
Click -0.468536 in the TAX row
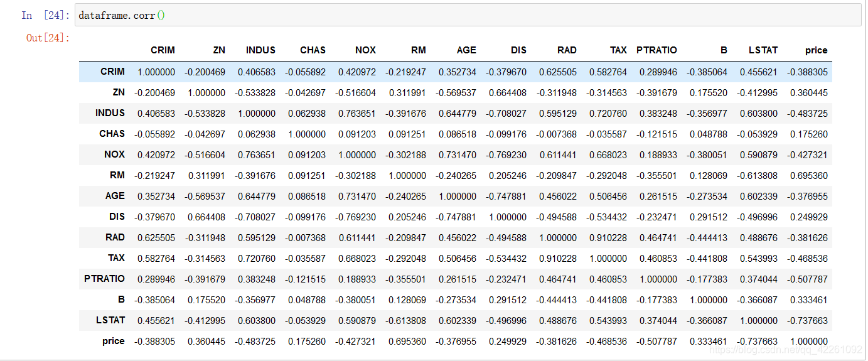(807, 259)
